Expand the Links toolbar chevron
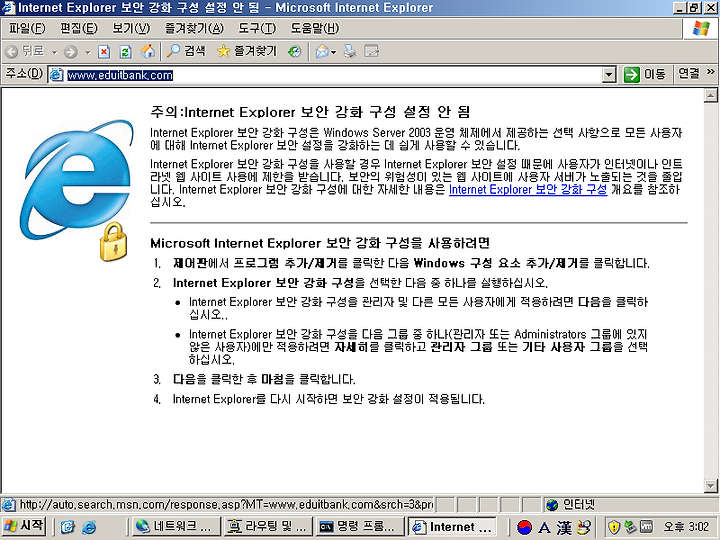 pos(711,72)
